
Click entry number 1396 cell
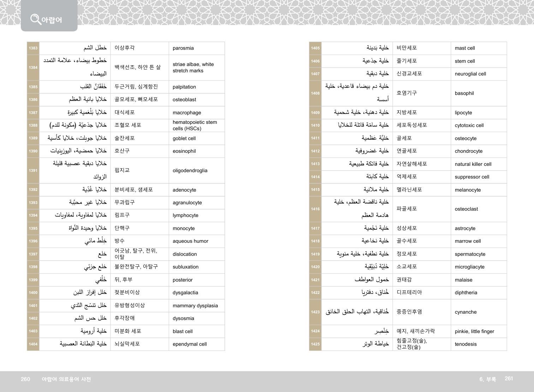coord(33,241)
